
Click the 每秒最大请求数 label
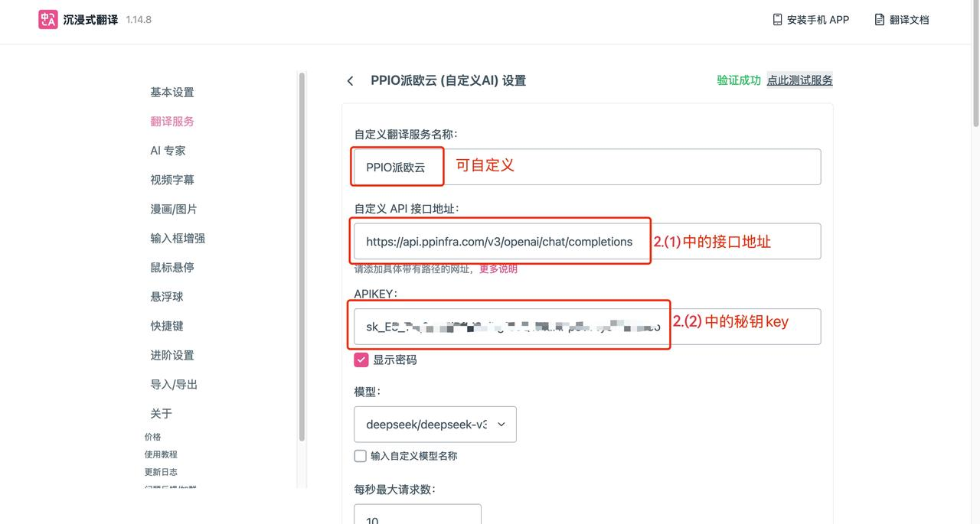pos(394,490)
